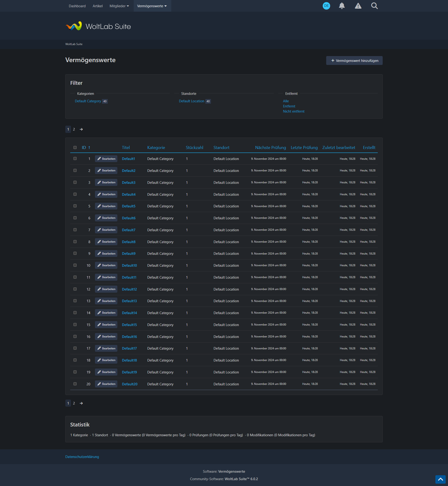Screen dimensions: 448x486
Task: Click the WoltLab Suite logo
Action: pyautogui.click(x=98, y=26)
